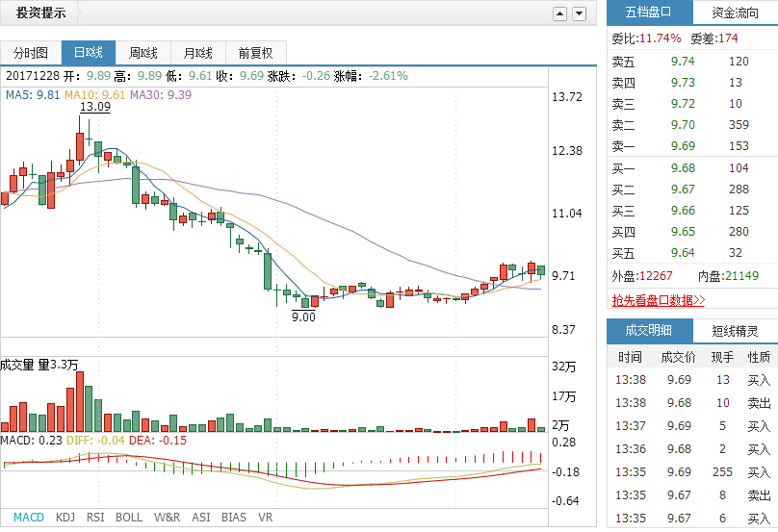Switch to the 短线精灵 tab
Image resolution: width=778 pixels, height=532 pixels.
coord(735,331)
